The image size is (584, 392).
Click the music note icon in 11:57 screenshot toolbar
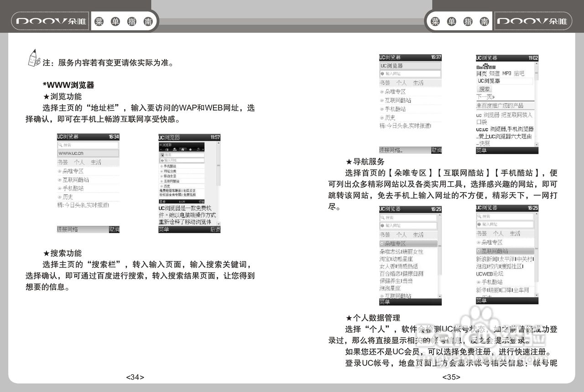pos(198,149)
